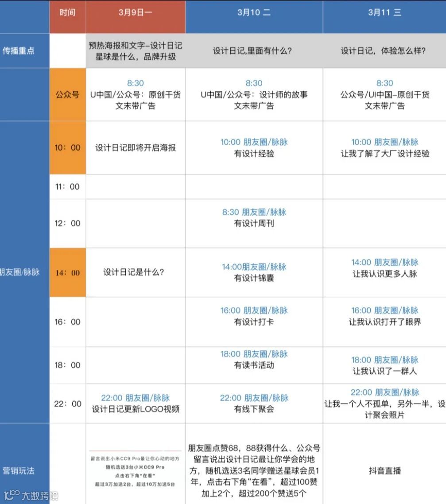Click the 时间 column header

pyautogui.click(x=67, y=17)
